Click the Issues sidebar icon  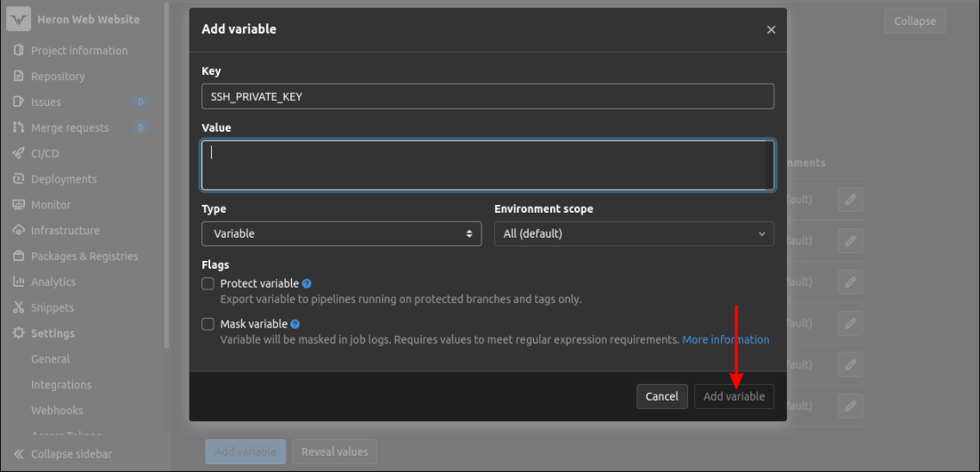pyautogui.click(x=19, y=102)
